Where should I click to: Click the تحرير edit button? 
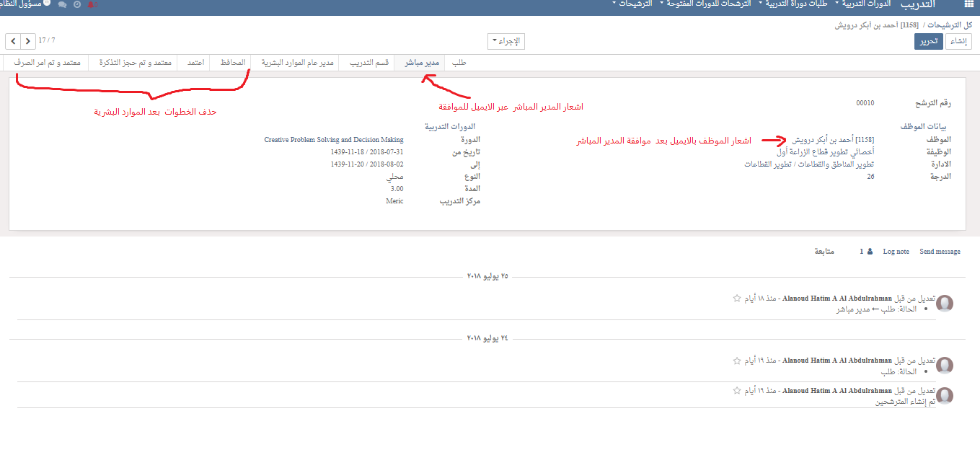(928, 41)
